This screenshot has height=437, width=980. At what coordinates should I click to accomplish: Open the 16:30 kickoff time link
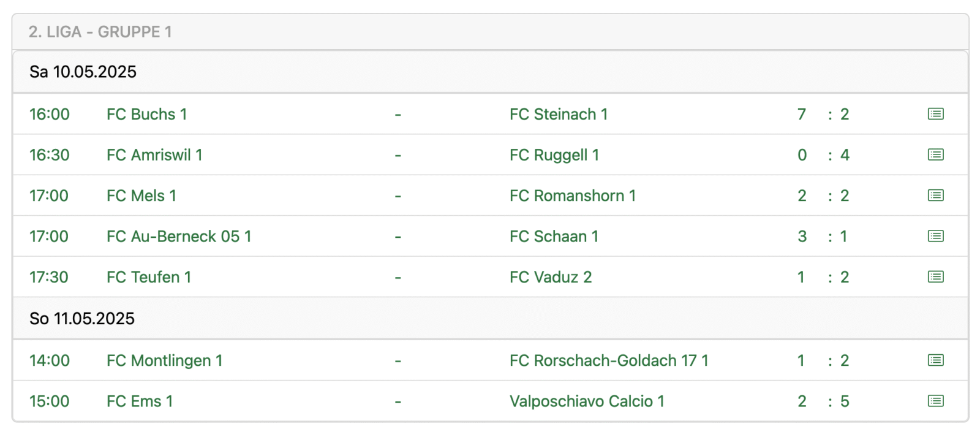[50, 155]
